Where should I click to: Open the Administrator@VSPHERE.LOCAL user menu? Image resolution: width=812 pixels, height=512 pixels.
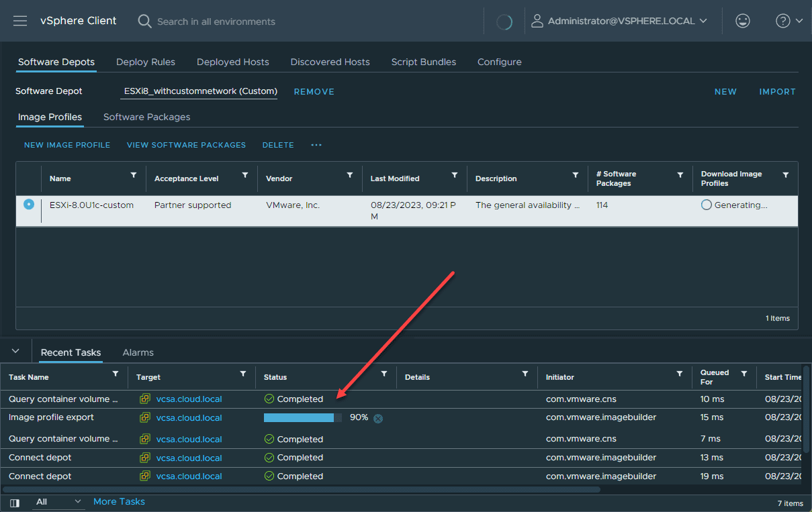click(619, 21)
